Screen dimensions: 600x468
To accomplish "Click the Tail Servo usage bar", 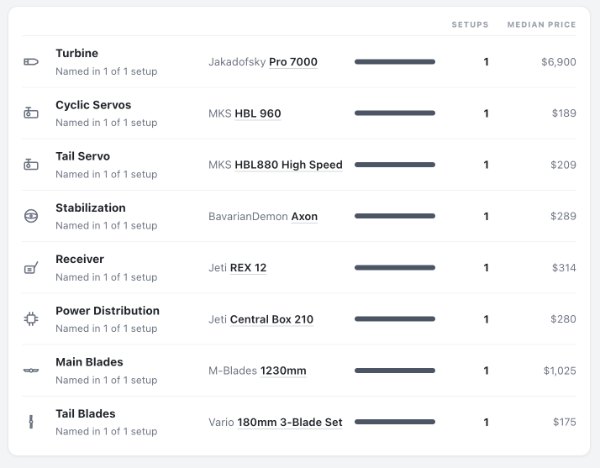I will tap(395, 165).
